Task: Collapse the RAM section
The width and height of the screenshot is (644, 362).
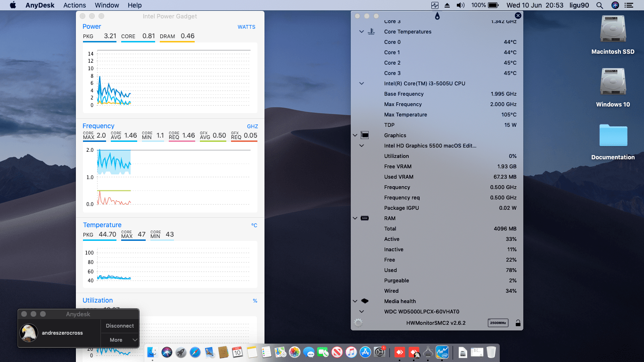Action: point(355,218)
